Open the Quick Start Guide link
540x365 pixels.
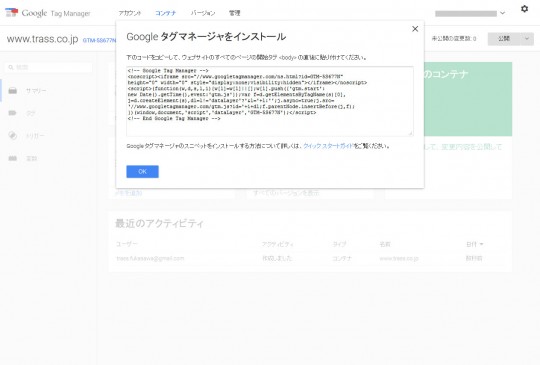click(x=328, y=146)
